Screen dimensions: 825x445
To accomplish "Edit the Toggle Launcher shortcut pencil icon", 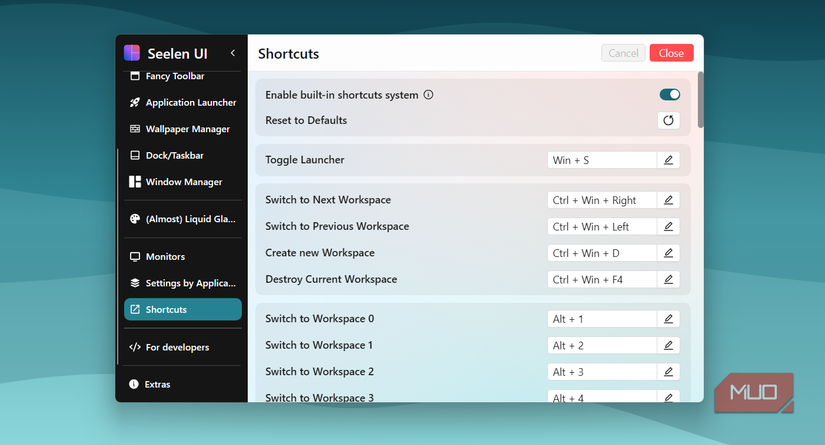I will (x=668, y=160).
